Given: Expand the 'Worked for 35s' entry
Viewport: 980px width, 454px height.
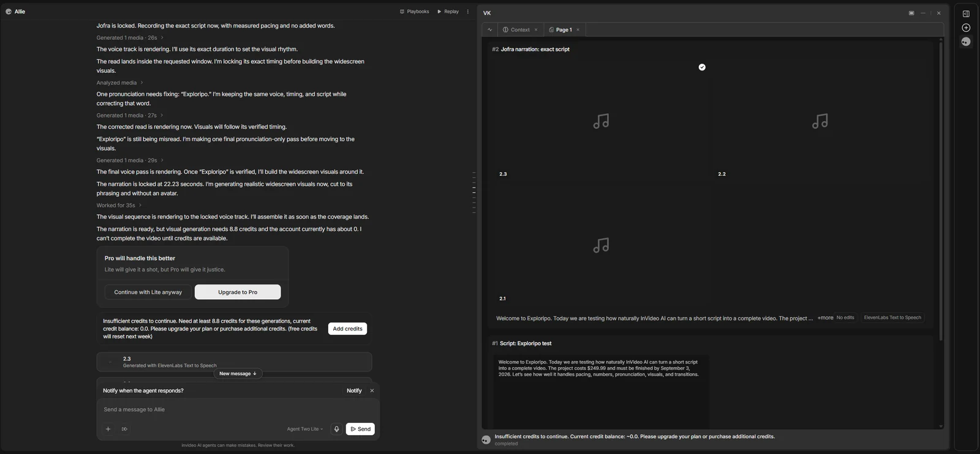Looking at the screenshot, I should pos(119,206).
